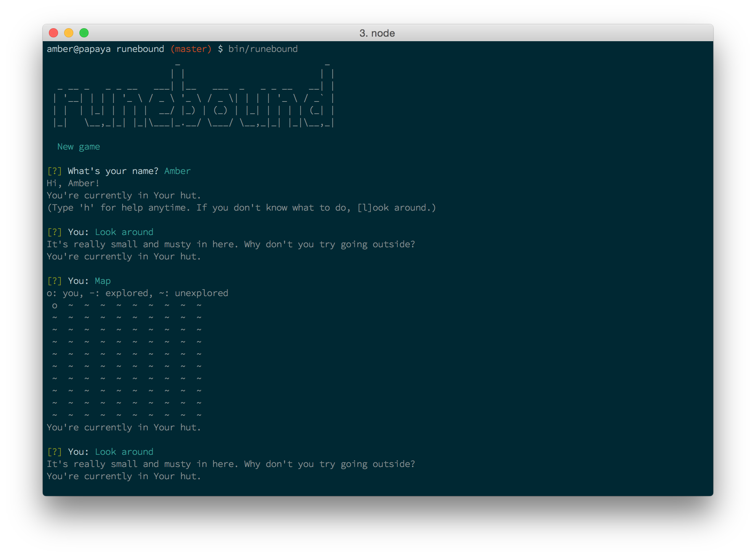The height and width of the screenshot is (557, 756).
Task: Click the yellow minimize window button
Action: point(69,33)
